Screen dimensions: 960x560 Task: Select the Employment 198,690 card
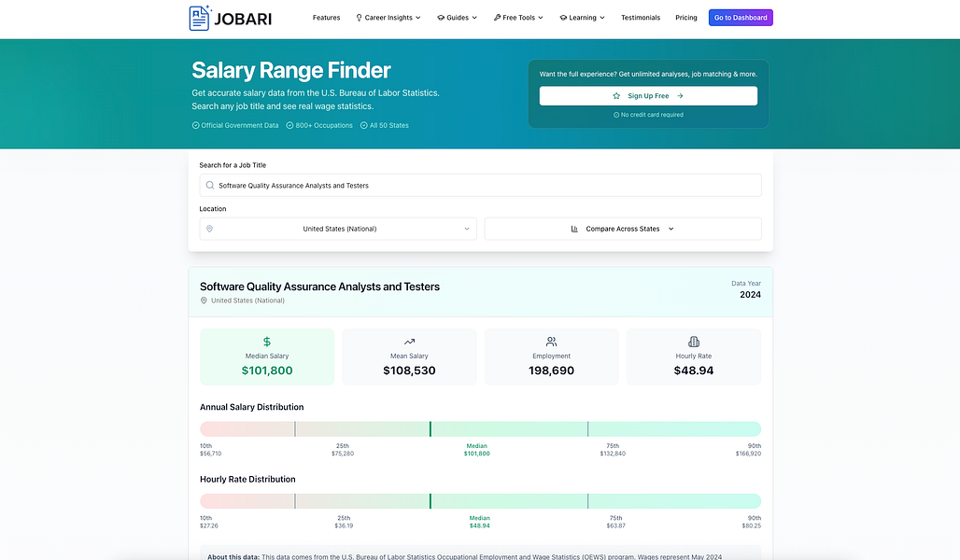[552, 357]
